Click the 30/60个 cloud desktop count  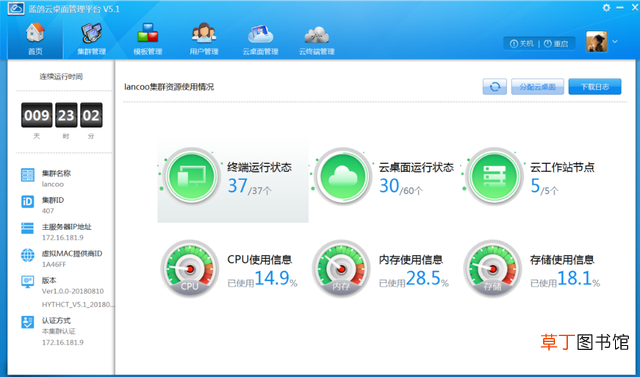[x=401, y=186]
